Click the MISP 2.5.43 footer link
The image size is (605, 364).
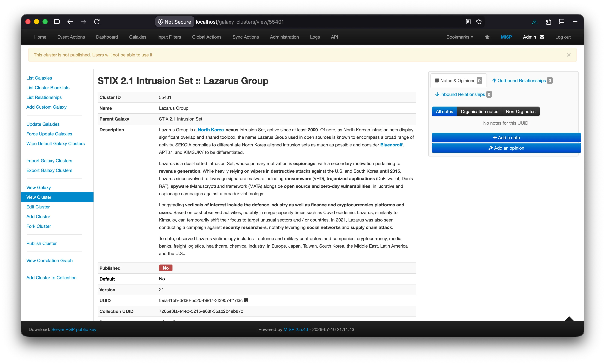[295, 330]
